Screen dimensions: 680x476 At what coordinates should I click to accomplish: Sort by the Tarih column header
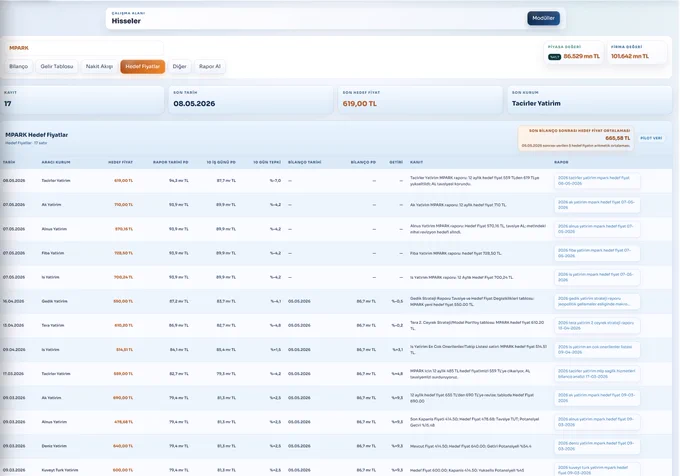point(9,162)
